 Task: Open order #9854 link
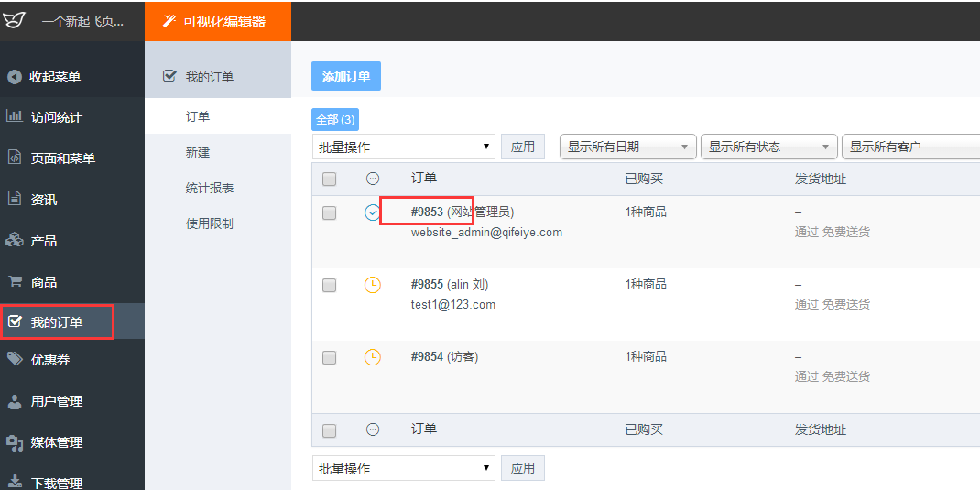[427, 357]
